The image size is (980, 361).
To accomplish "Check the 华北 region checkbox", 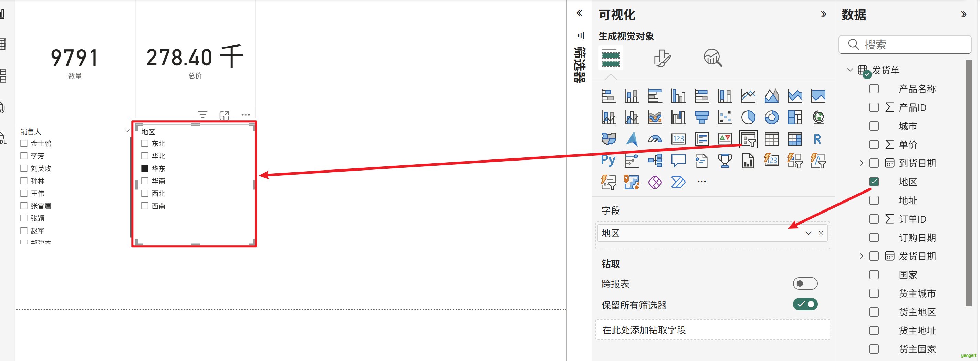I will pos(145,156).
